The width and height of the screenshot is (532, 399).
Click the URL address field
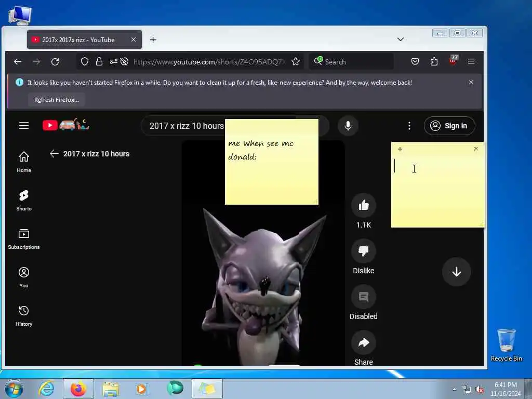tap(210, 62)
